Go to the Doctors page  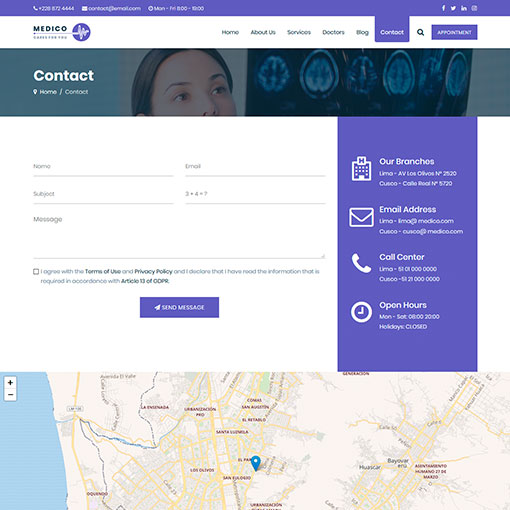(333, 32)
